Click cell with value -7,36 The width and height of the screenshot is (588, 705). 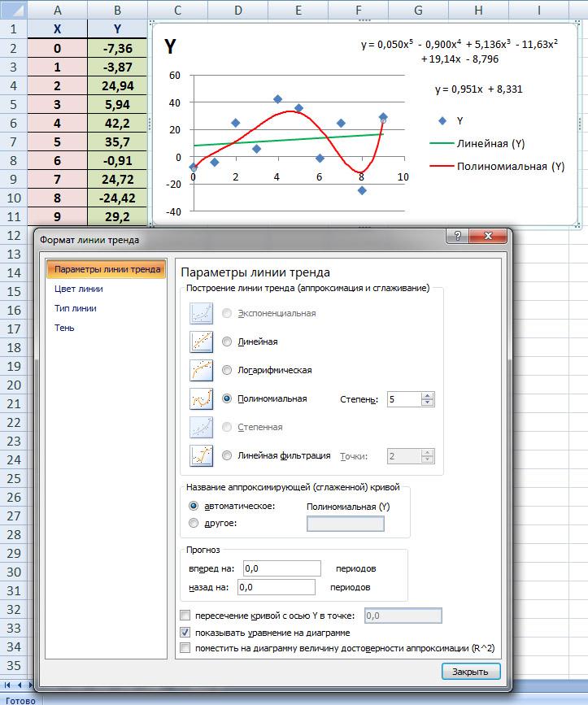tap(117, 48)
